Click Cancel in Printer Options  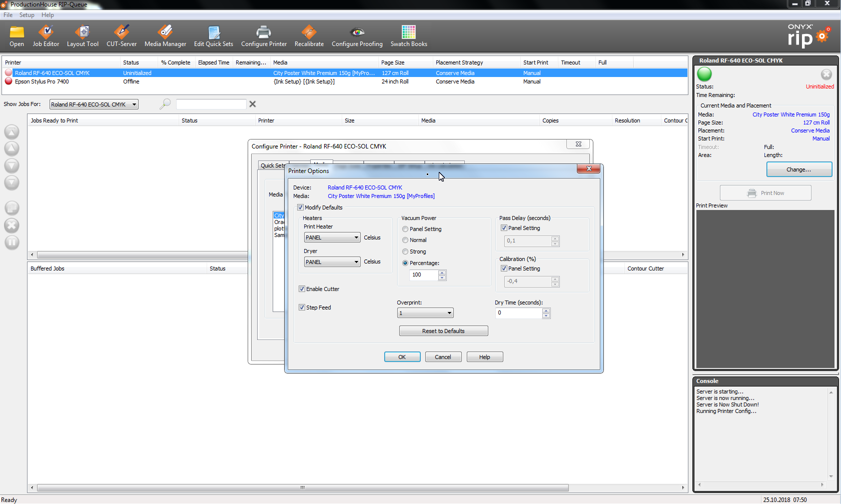(x=443, y=357)
